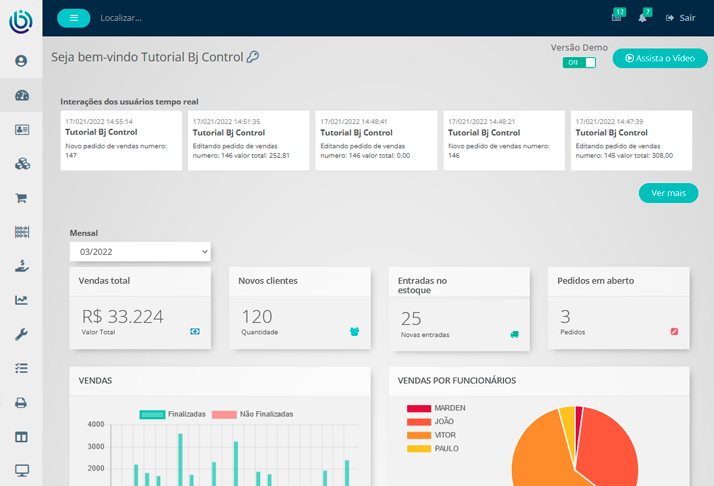Click the wrench tools sidebar icon
Screen dimensions: 714x486
(21, 334)
